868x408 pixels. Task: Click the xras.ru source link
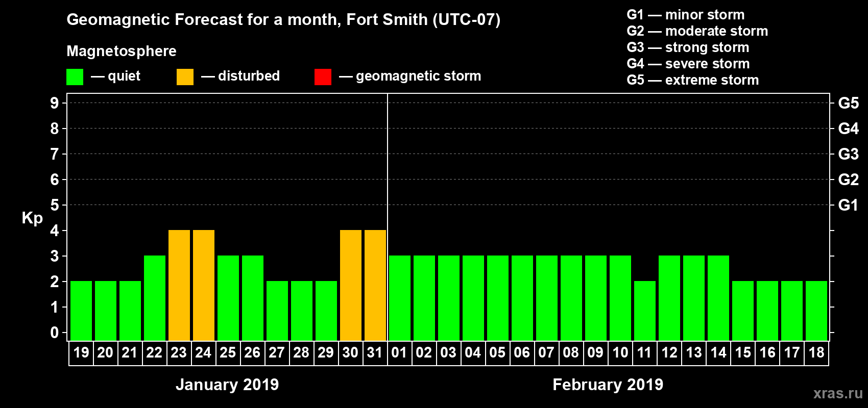(x=838, y=393)
